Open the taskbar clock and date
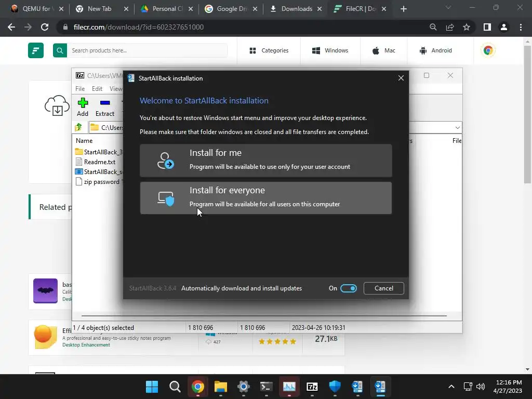532x399 pixels. (x=508, y=387)
